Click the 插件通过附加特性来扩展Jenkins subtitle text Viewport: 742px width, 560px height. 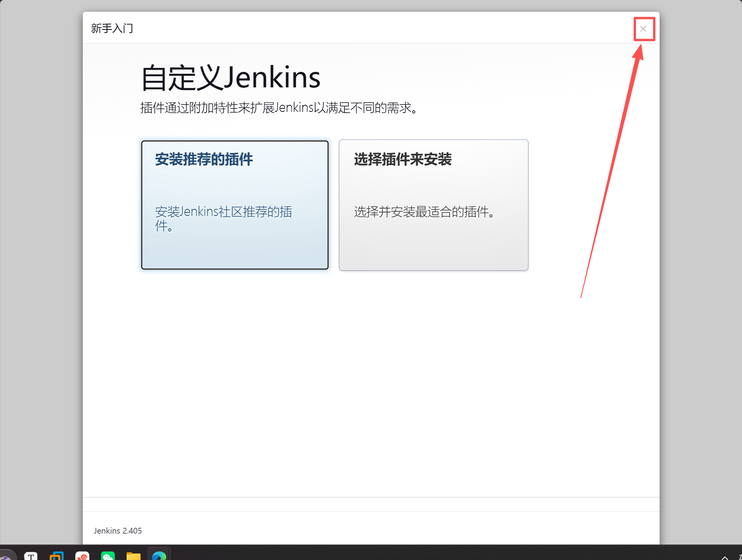(279, 108)
